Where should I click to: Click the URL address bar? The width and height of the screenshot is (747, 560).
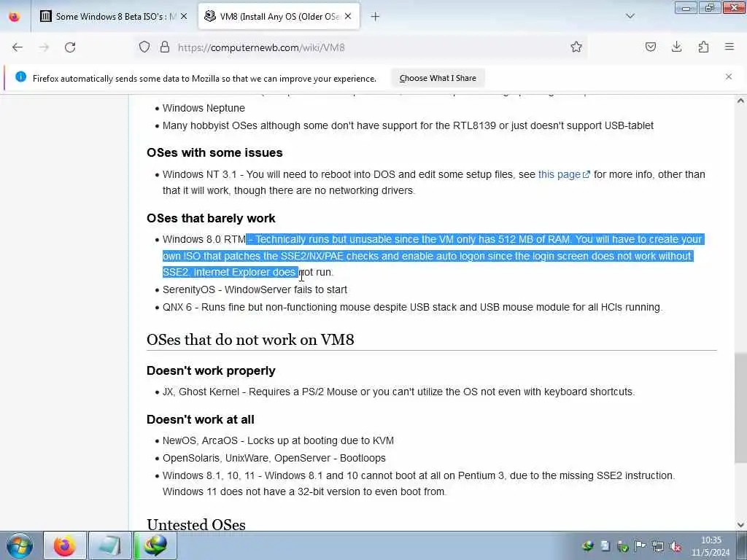click(x=362, y=47)
